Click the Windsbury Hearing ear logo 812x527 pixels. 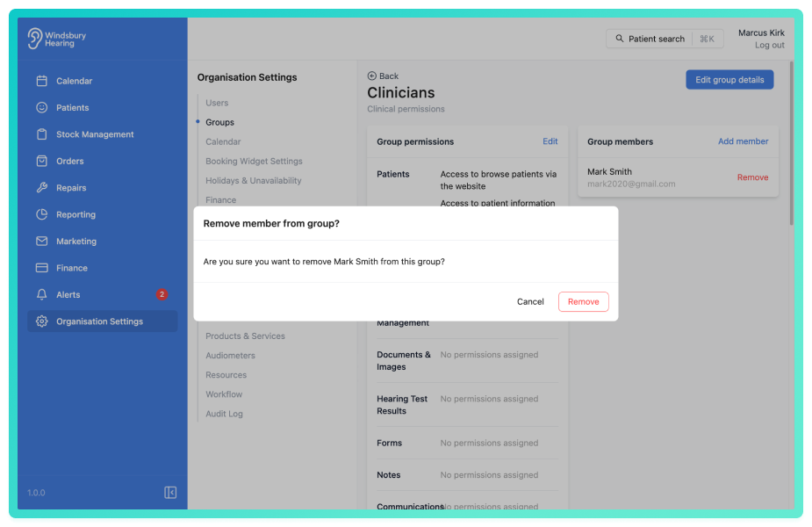tap(35, 39)
